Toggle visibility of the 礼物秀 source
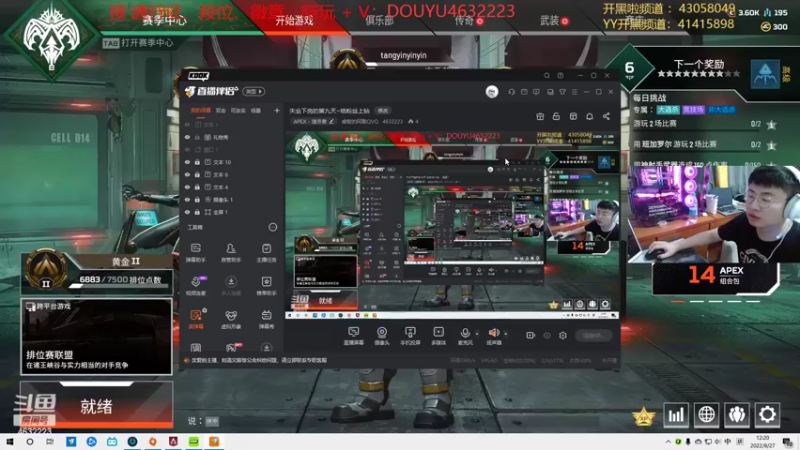Viewport: 800px width, 450px height. point(187,137)
